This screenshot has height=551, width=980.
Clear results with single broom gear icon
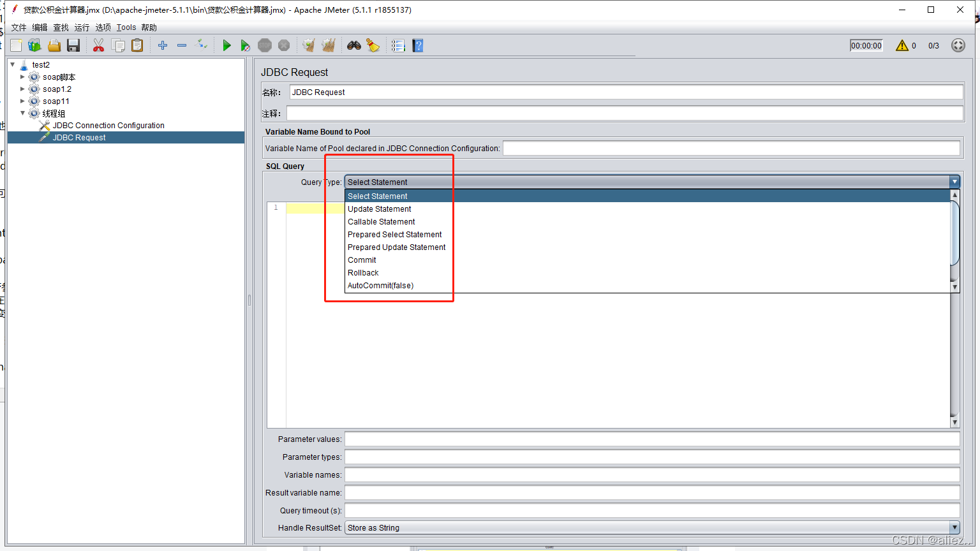(x=309, y=45)
